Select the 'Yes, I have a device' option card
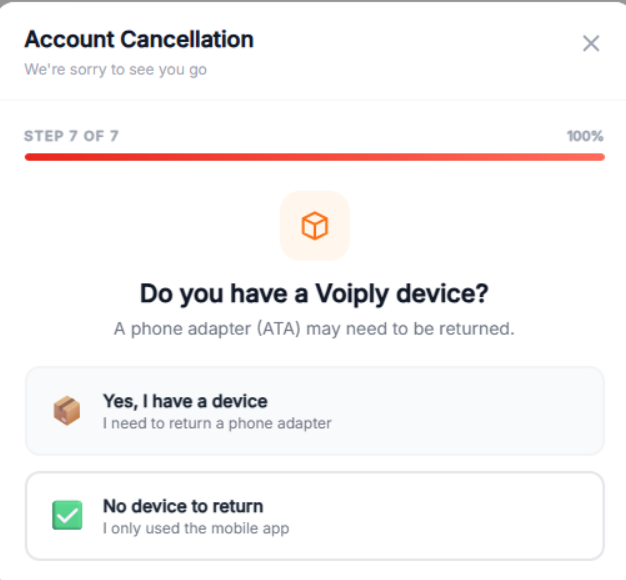The height and width of the screenshot is (580, 626). click(314, 411)
